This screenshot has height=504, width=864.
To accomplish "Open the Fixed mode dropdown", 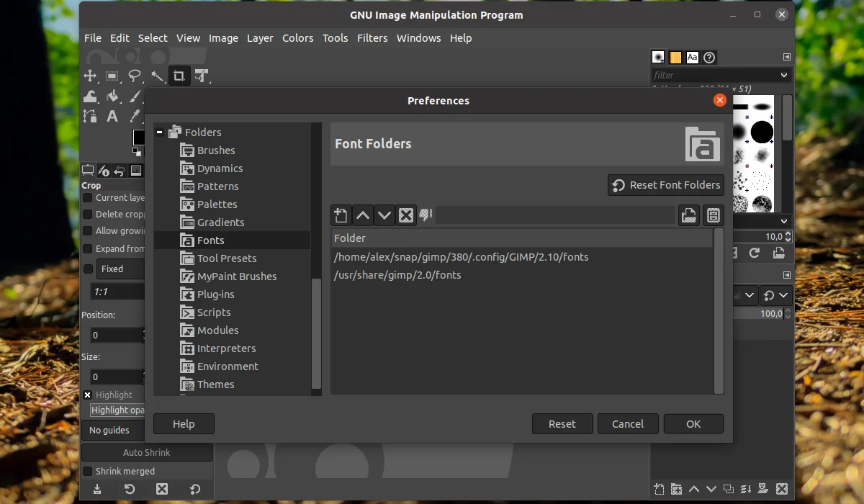I will (x=121, y=269).
